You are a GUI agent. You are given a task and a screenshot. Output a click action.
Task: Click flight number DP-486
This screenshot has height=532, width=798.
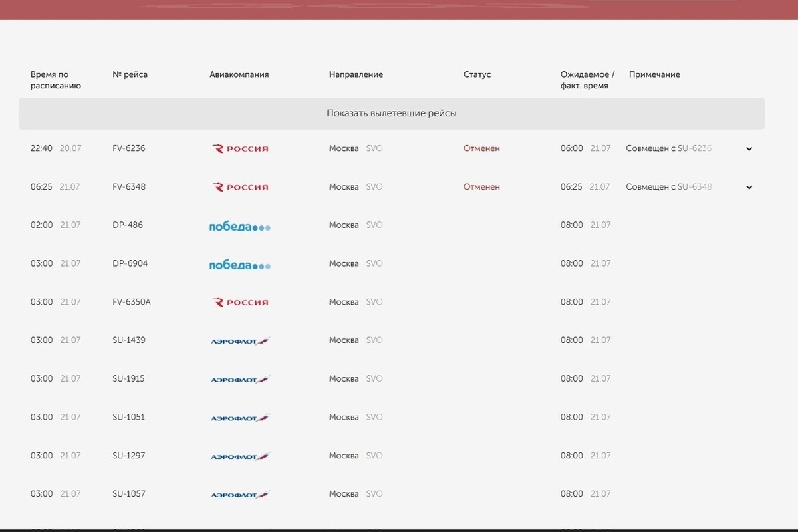coord(128,225)
